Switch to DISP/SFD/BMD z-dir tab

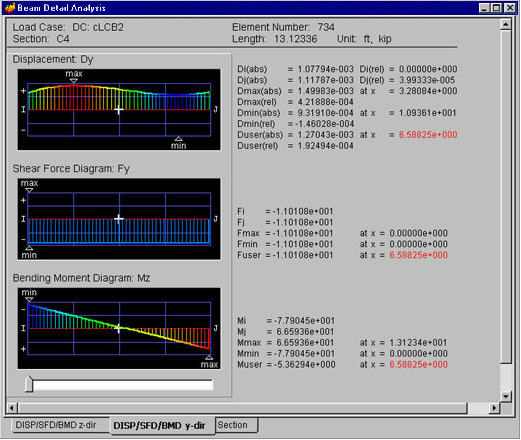(56, 425)
